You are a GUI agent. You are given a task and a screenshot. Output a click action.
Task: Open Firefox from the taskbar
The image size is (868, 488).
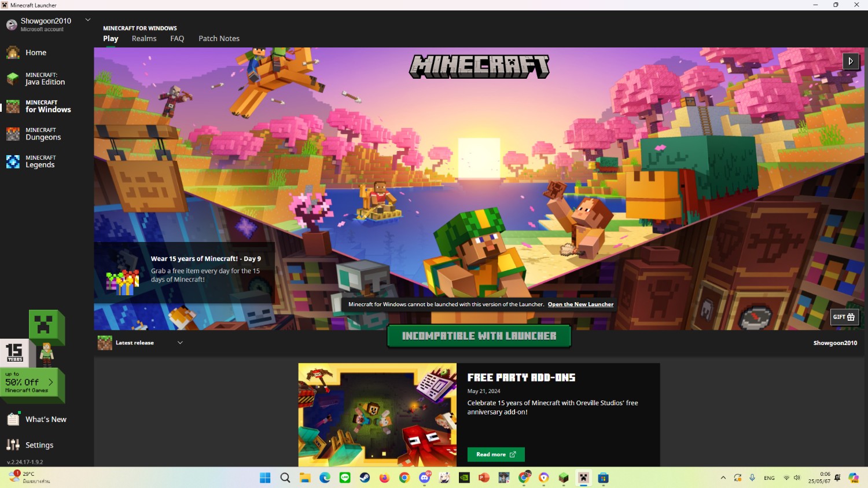point(384,478)
